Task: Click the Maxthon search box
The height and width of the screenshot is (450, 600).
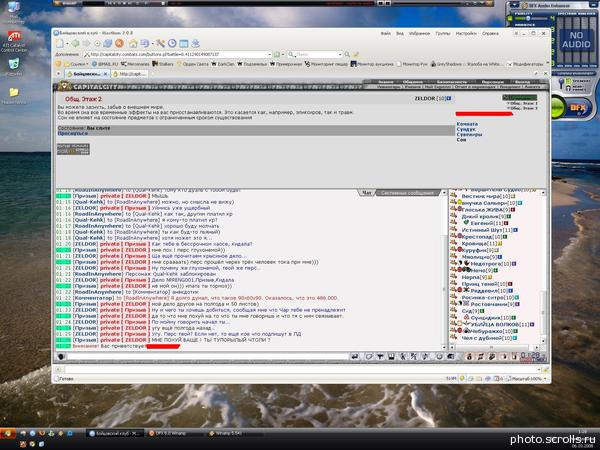Action: click(x=316, y=54)
